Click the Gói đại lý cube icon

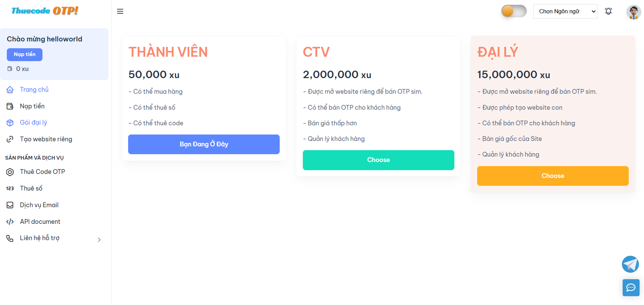pos(10,123)
